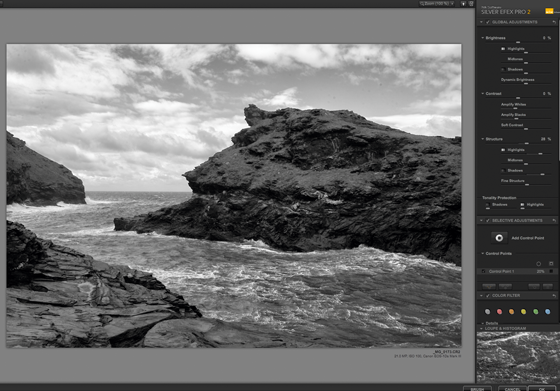Open the Zoom dropdown in top bar

point(438,4)
